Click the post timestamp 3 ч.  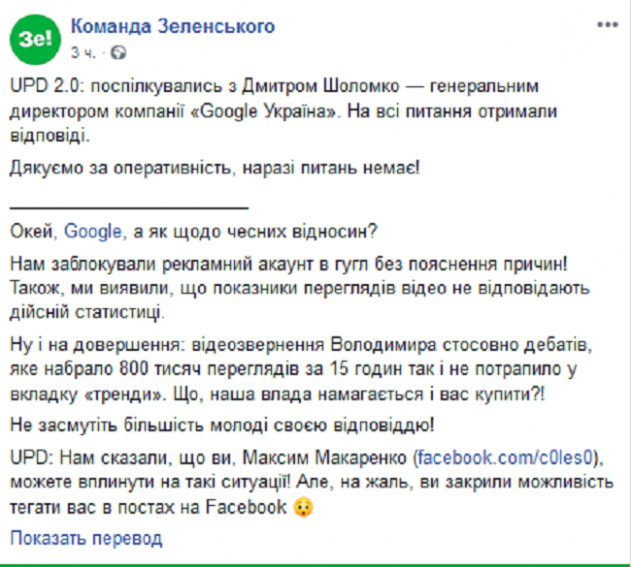pos(82,50)
